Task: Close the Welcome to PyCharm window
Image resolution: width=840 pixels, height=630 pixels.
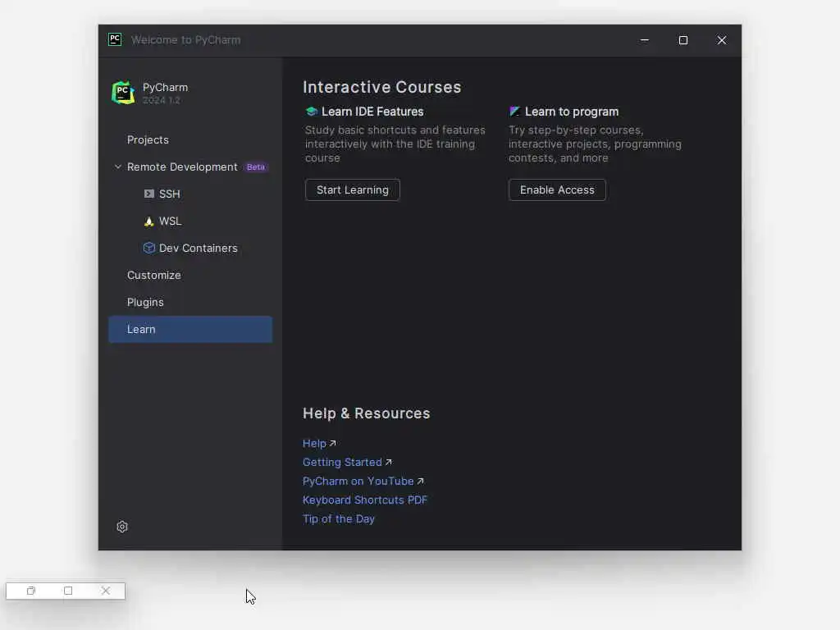Action: point(722,40)
